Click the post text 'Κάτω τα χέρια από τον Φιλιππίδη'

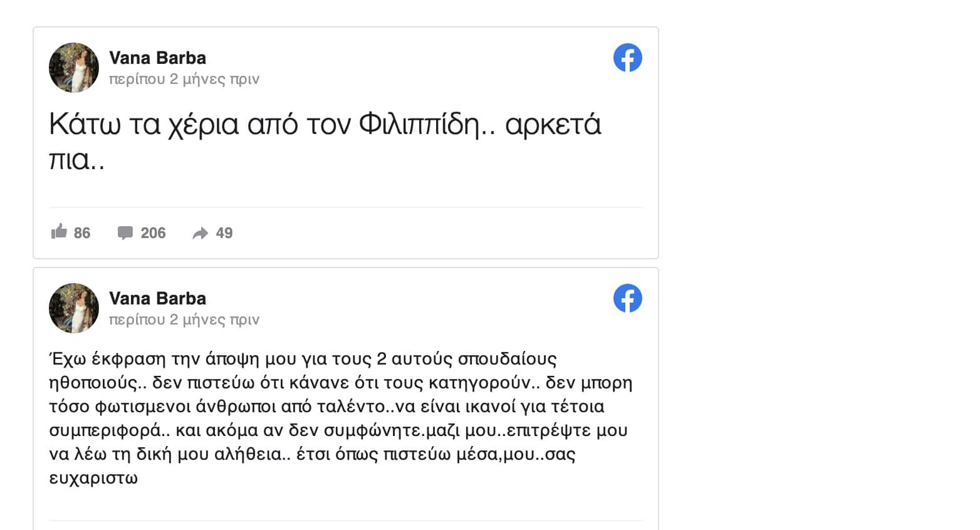(264, 124)
